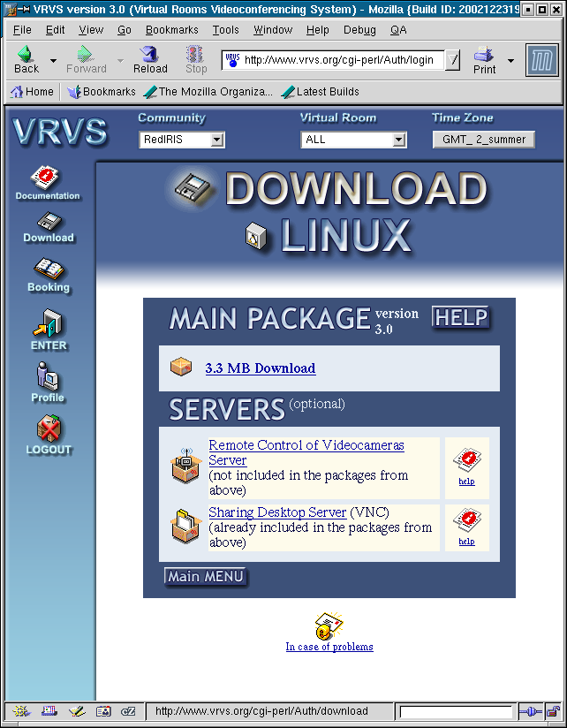Click the In case of problems icon
This screenshot has height=728, width=567.
[x=329, y=626]
